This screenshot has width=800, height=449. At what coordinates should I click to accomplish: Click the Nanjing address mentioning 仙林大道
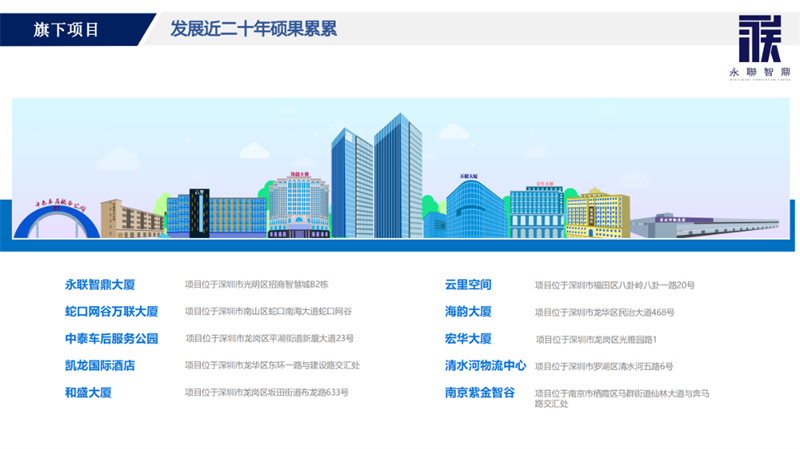pyautogui.click(x=622, y=398)
